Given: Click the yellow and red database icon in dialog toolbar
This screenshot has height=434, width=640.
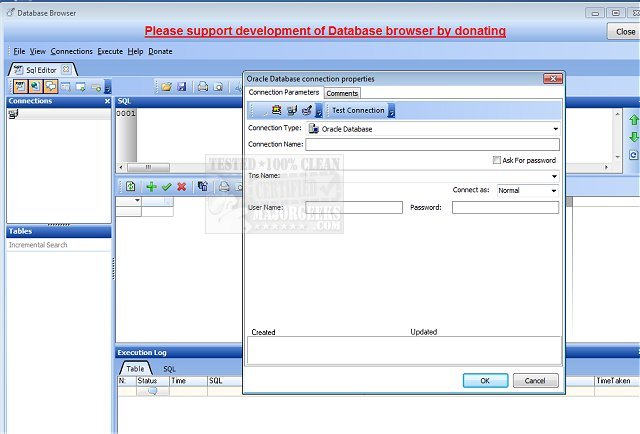Looking at the screenshot, I should pyautogui.click(x=276, y=110).
